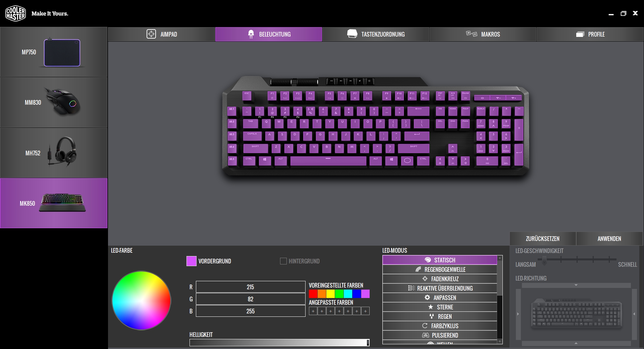Viewport: 644px width, 349px height.
Task: Select the MM830 mouse device
Action: tap(54, 102)
